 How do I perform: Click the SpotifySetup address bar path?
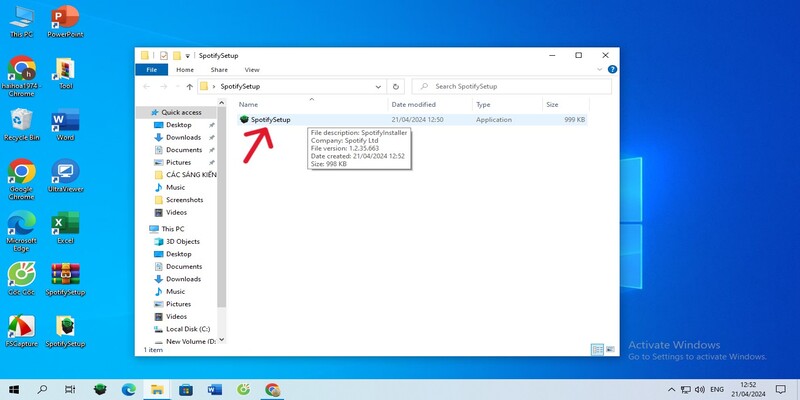point(240,87)
